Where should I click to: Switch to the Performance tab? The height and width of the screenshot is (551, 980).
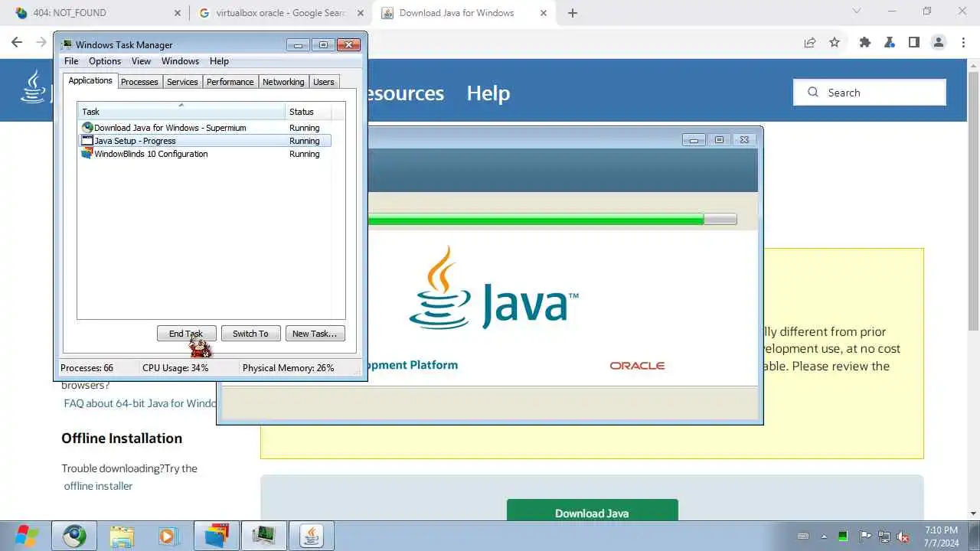pyautogui.click(x=230, y=82)
